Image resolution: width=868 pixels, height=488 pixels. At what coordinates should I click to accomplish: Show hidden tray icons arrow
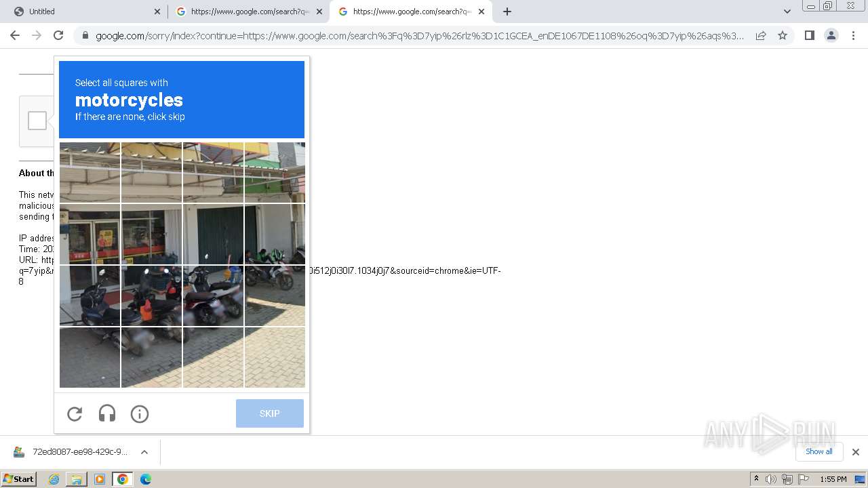coord(756,479)
